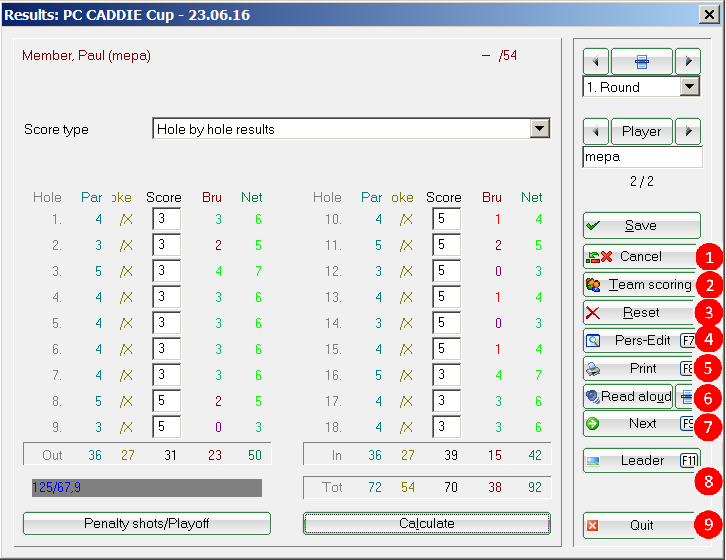Click score field for hole 2
726x560 pixels.
pos(167,245)
